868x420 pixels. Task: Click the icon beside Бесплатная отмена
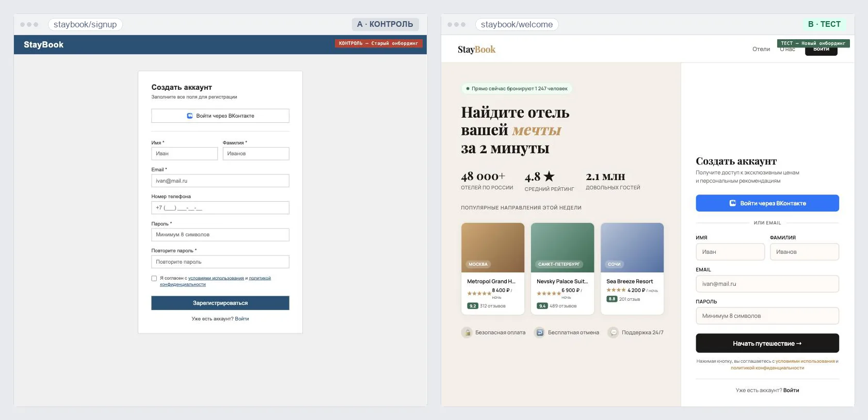tap(539, 333)
